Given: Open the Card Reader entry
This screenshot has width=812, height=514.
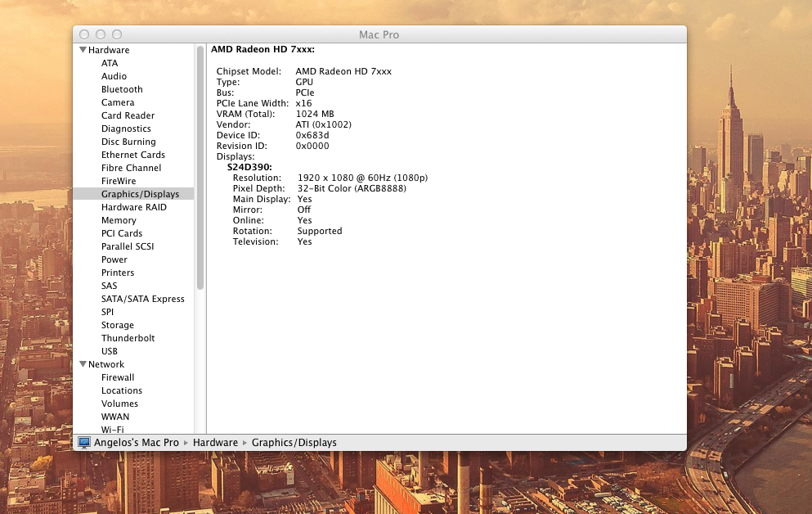Looking at the screenshot, I should click(x=128, y=115).
